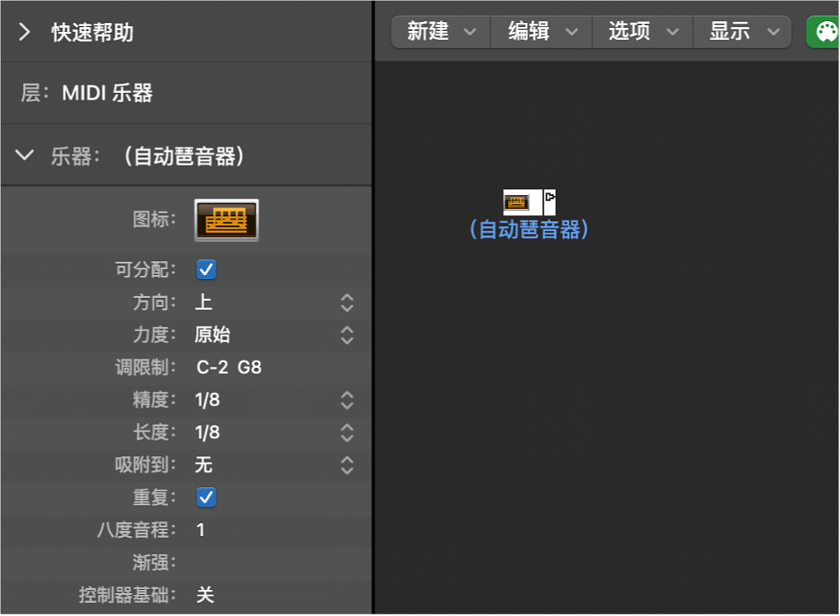Click the 吸附到 stepper arrows
Viewport: 840px width, 616px height.
tap(346, 465)
